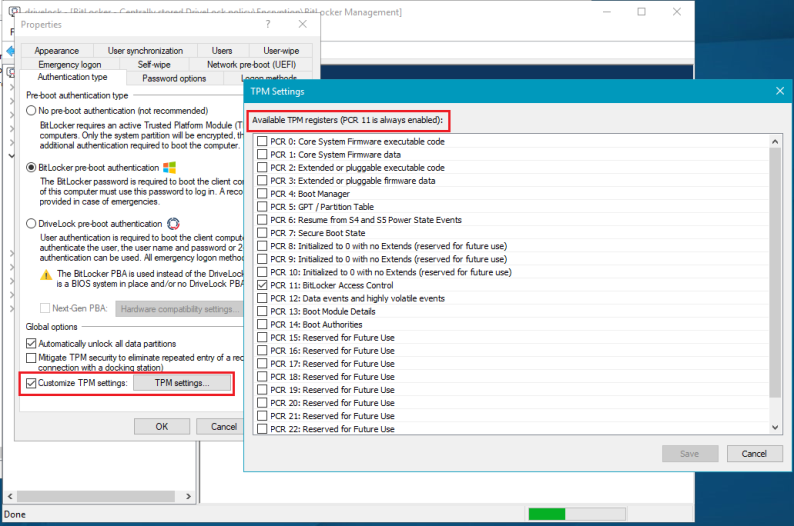
Task: Select DriveLock pre-boot authentication radio button
Action: (x=31, y=224)
